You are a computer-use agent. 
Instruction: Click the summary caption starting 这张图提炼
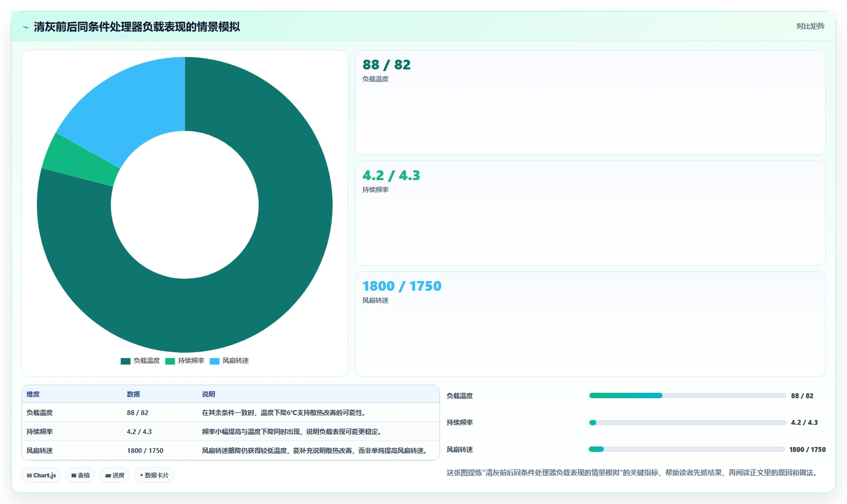[633, 473]
